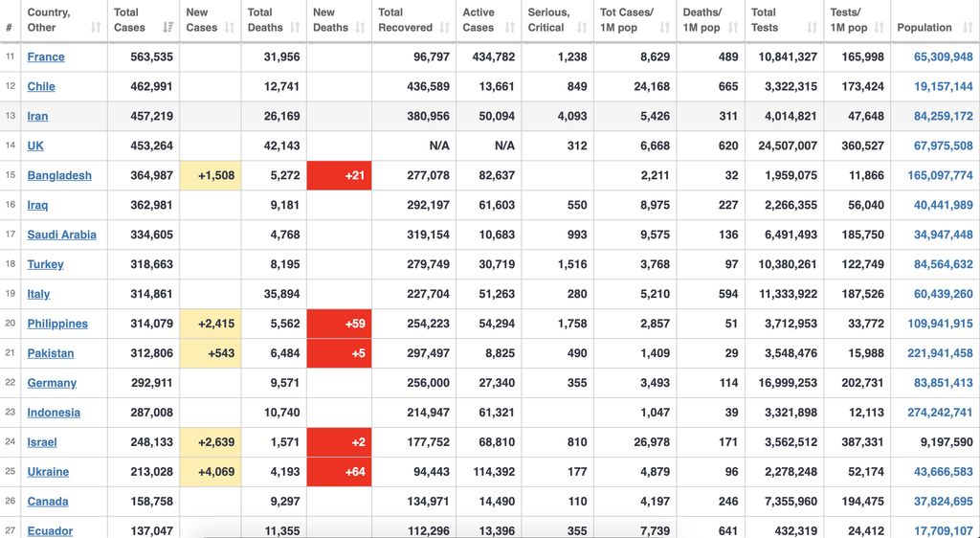980x538 pixels.
Task: Sort by New Deaths column arrows
Action: 360,28
